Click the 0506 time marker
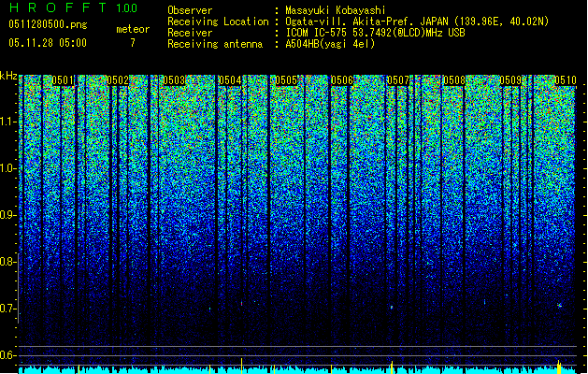 coord(342,80)
